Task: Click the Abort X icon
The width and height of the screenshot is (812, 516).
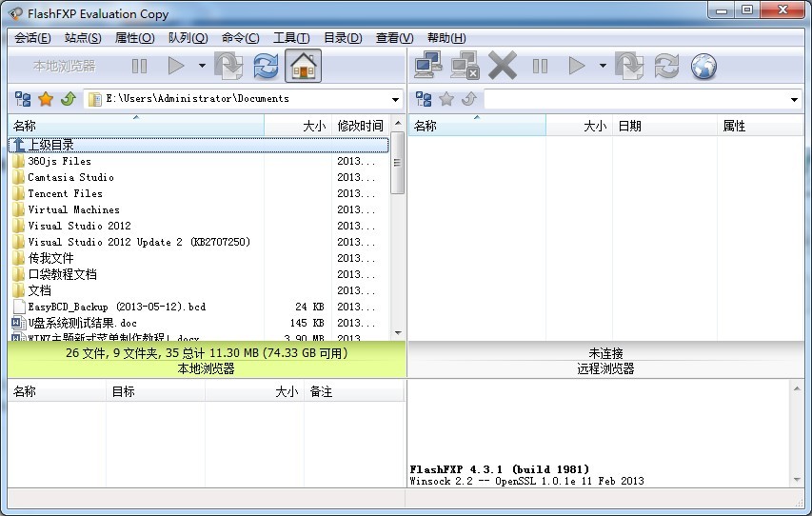Action: (x=503, y=66)
